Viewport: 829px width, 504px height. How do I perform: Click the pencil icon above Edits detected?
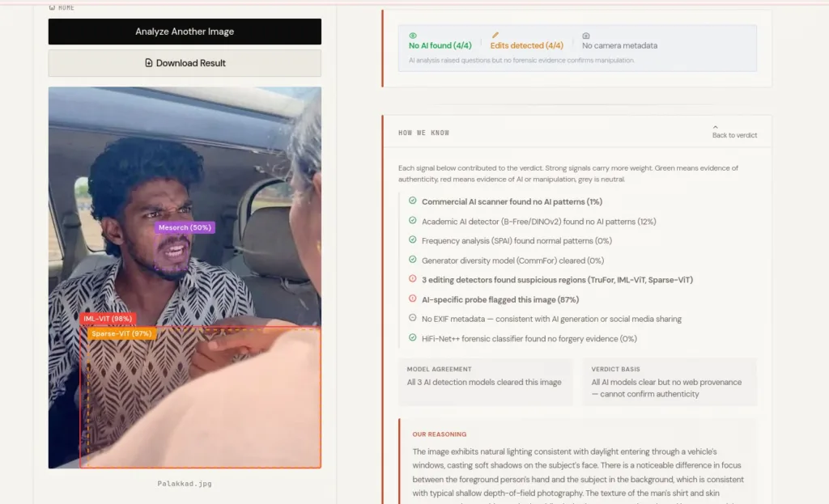tap(495, 36)
